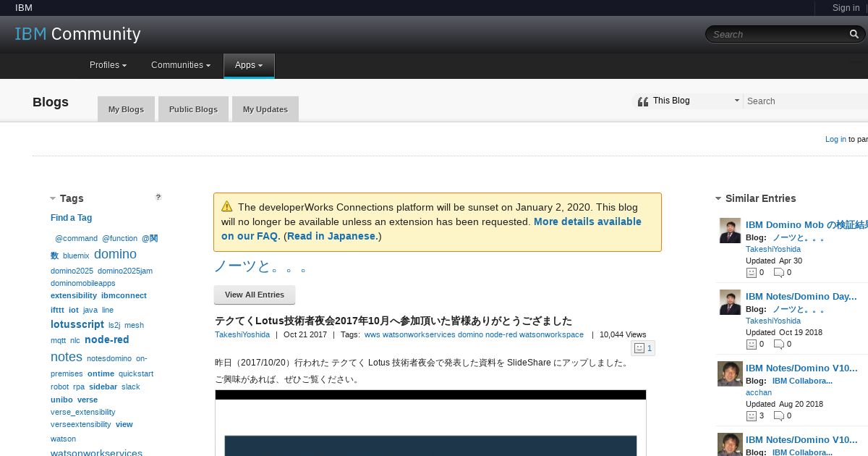Click the search magnifier icon in header
Image resolution: width=868 pixels, height=456 pixels.
tap(854, 34)
